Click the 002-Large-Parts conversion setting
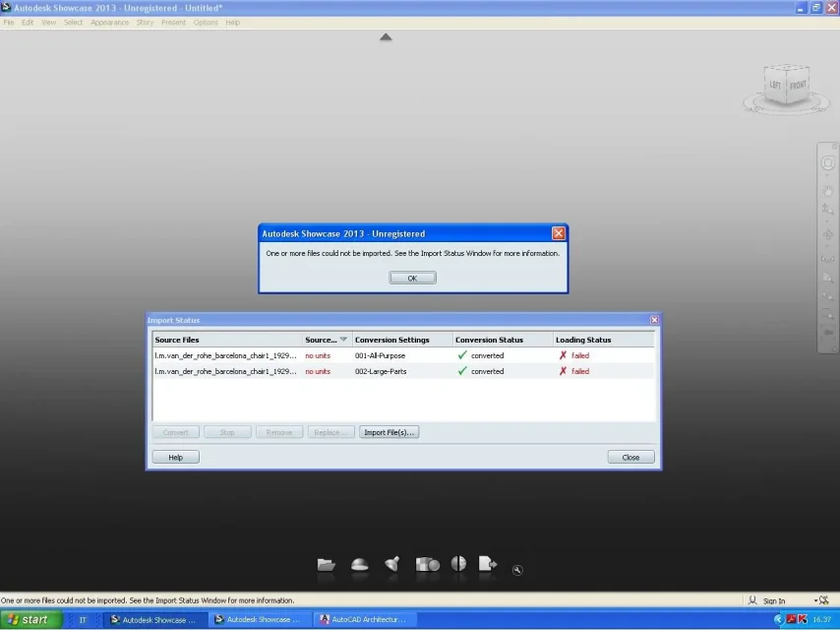This screenshot has height=630, width=840. [x=381, y=371]
